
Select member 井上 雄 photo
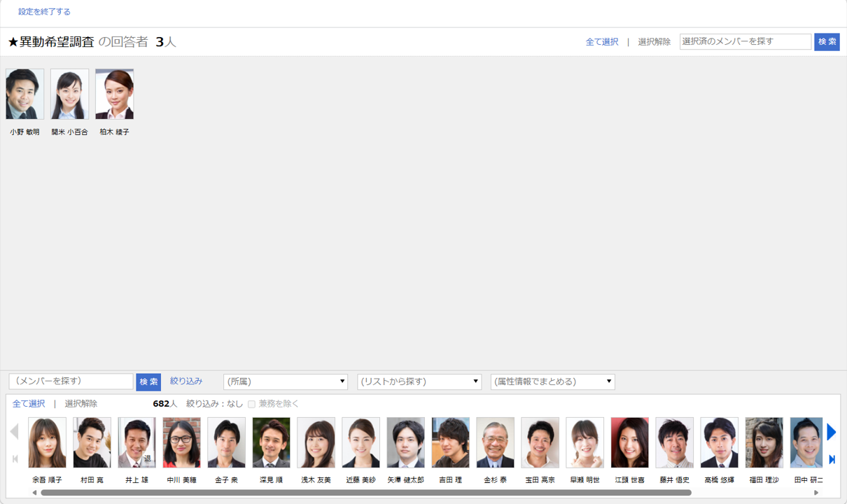[x=137, y=442]
